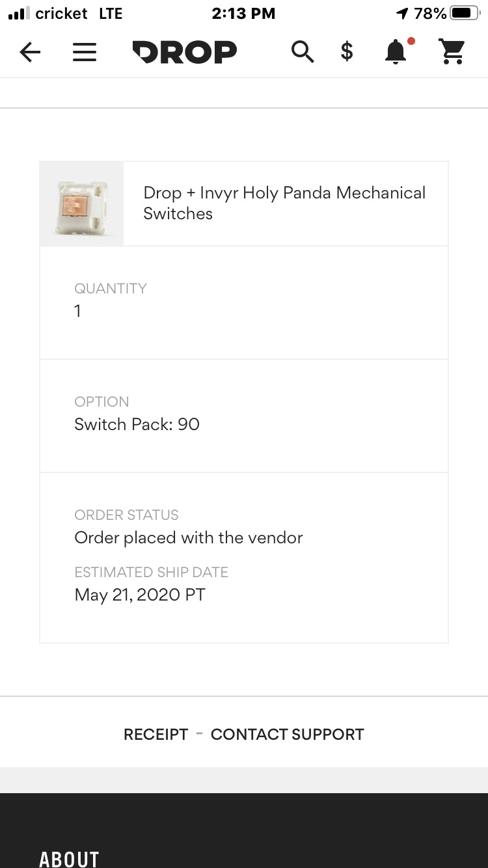Open the RECEIPT link
This screenshot has width=488, height=868.
pos(156,735)
